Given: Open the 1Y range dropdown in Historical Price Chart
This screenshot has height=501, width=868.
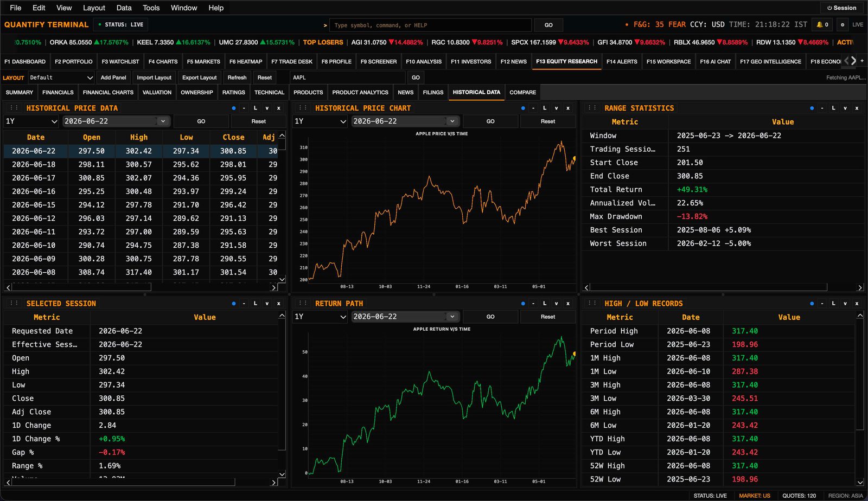Looking at the screenshot, I should pyautogui.click(x=320, y=121).
